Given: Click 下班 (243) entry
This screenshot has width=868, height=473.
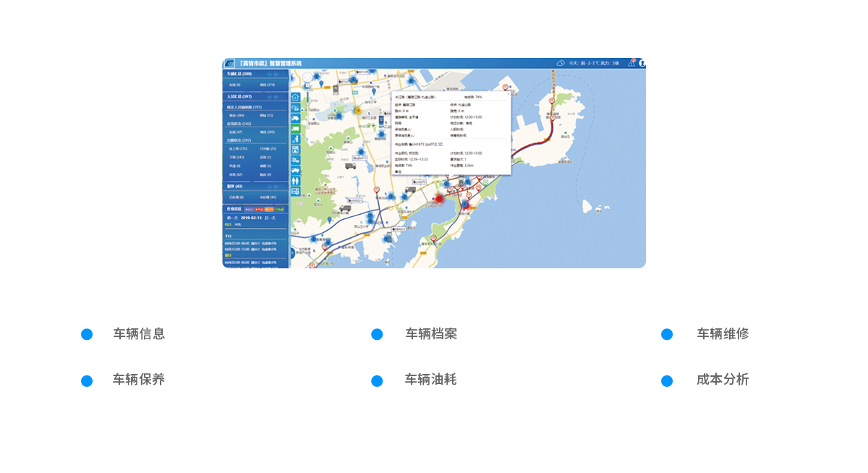Looking at the screenshot, I should 237,157.
